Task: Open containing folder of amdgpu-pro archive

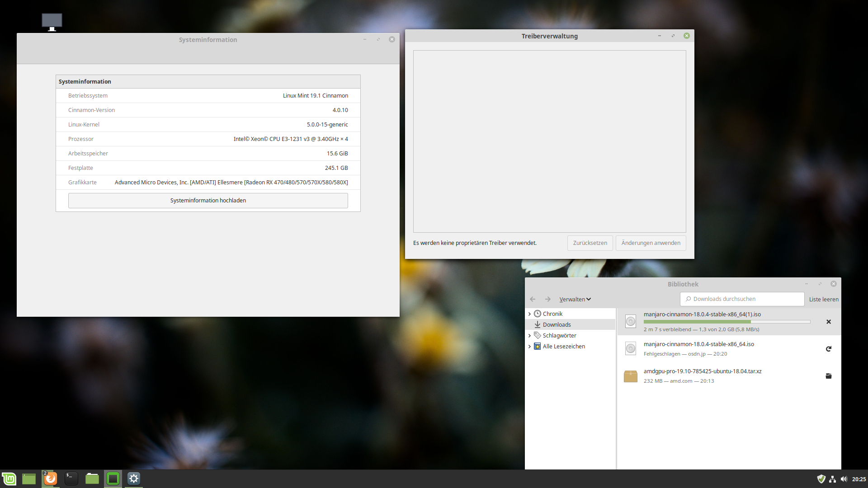Action: point(828,376)
